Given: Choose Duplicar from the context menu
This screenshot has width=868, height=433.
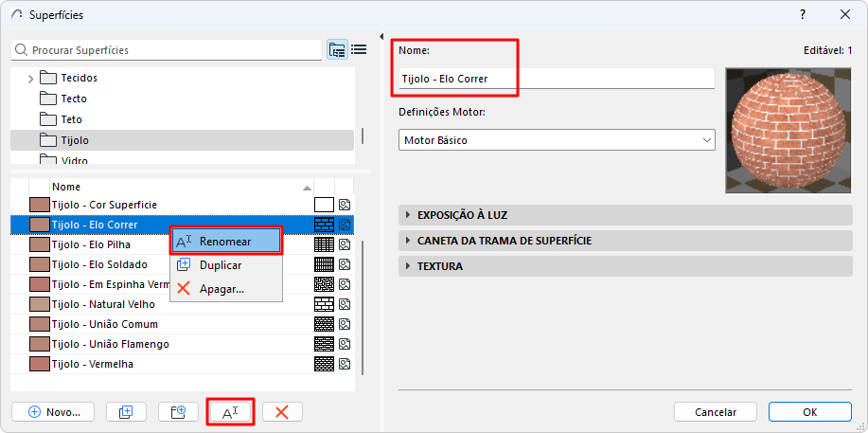Looking at the screenshot, I should coord(220,265).
